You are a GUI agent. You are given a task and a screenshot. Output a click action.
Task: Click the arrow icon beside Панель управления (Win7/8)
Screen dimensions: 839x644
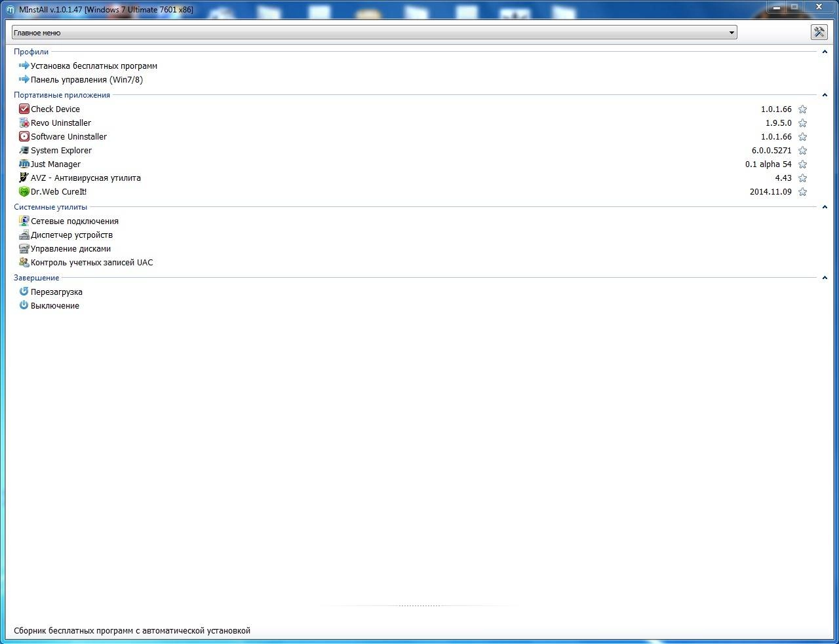click(24, 79)
